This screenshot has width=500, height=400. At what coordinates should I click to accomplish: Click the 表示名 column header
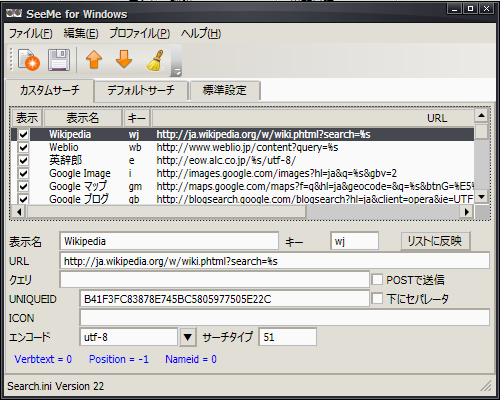tap(83, 118)
